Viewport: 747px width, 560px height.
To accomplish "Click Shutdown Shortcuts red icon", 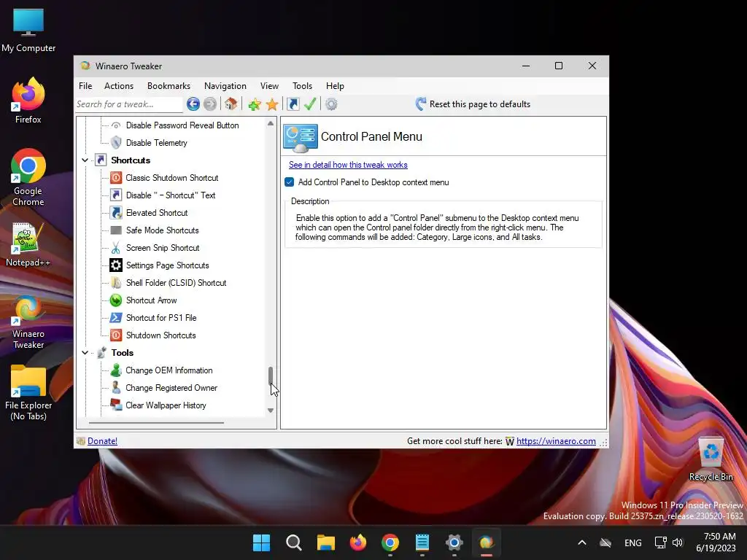I will [x=116, y=335].
